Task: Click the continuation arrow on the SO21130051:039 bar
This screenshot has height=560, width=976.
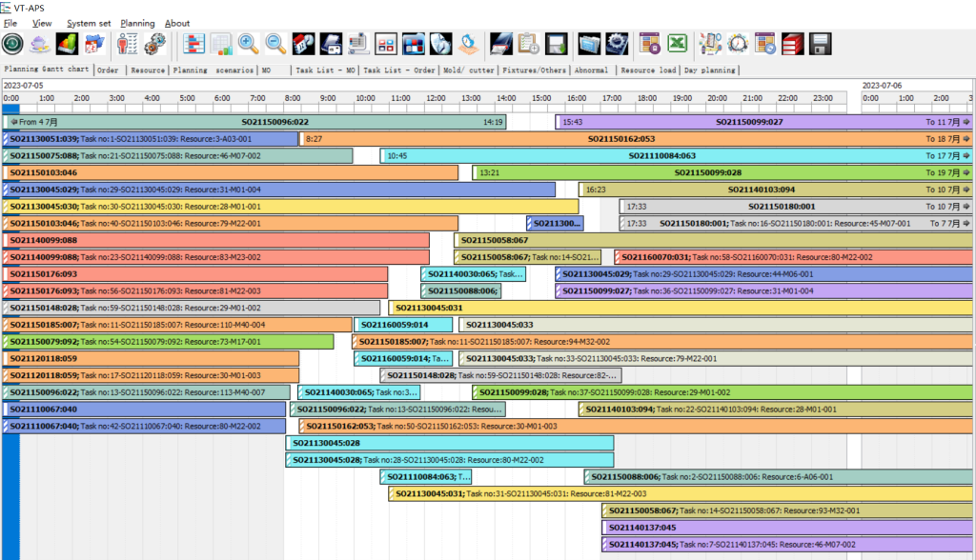Action: [7, 139]
